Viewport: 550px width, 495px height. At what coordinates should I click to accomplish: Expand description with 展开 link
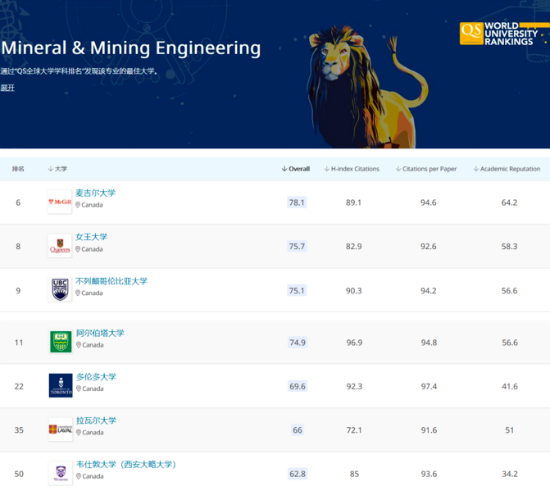pos(7,88)
